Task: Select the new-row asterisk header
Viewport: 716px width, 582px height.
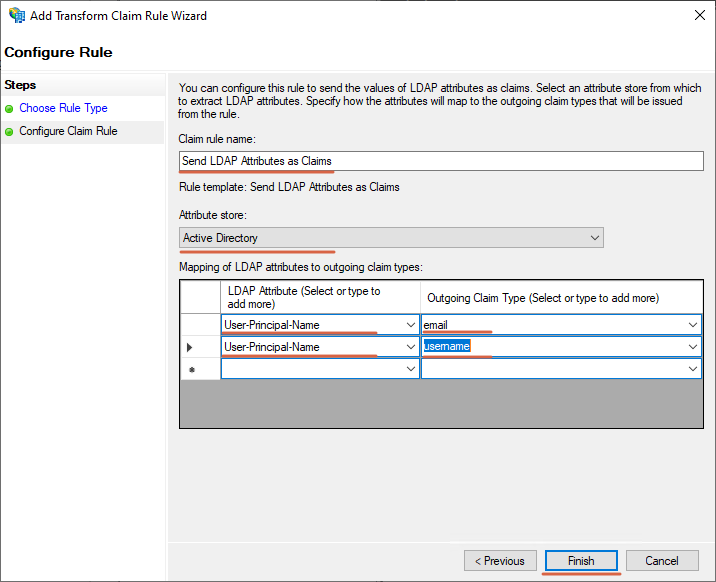Action: (200, 369)
